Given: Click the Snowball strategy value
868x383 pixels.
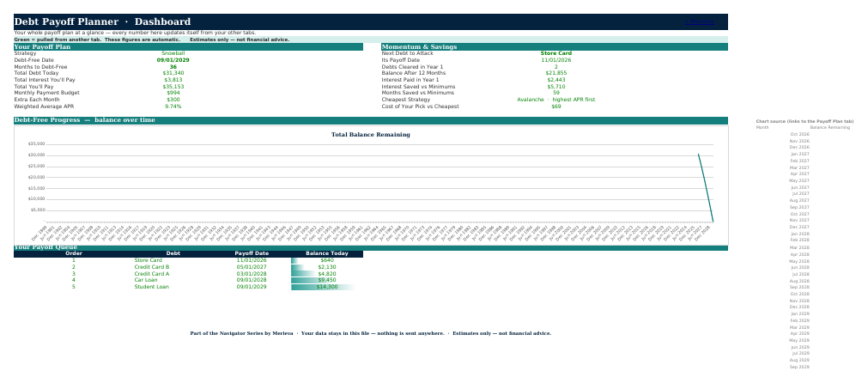Looking at the screenshot, I should pos(173,54).
